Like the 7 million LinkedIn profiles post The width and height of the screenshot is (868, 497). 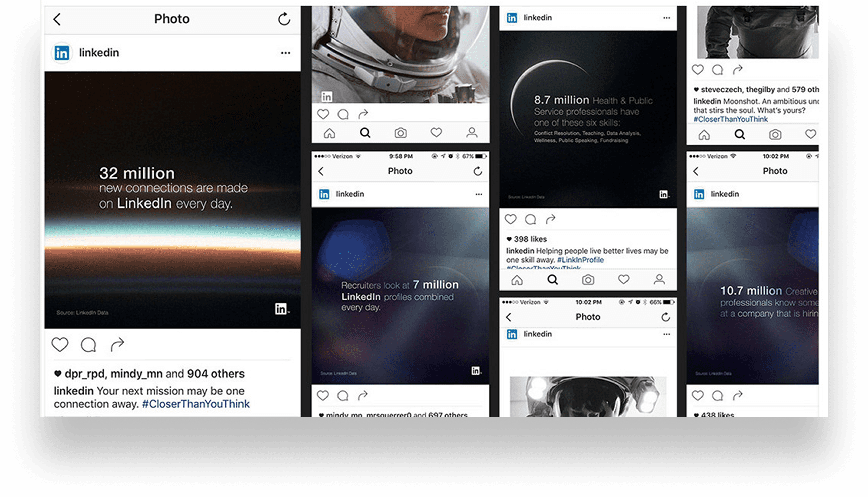[323, 395]
